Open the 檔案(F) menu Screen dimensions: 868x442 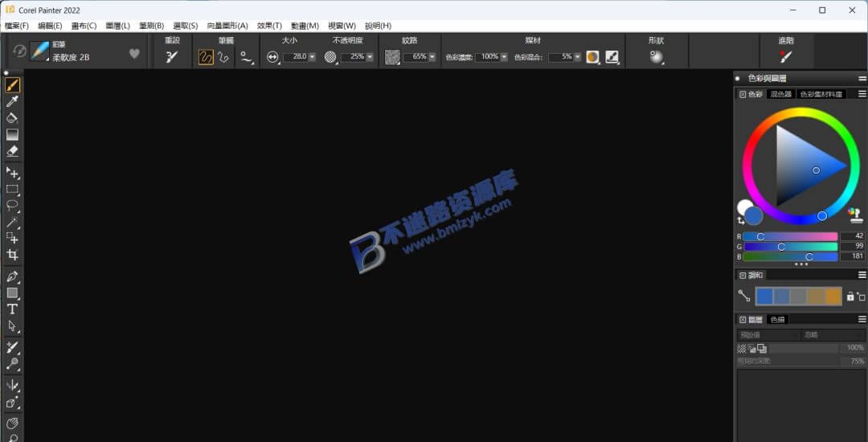point(17,26)
